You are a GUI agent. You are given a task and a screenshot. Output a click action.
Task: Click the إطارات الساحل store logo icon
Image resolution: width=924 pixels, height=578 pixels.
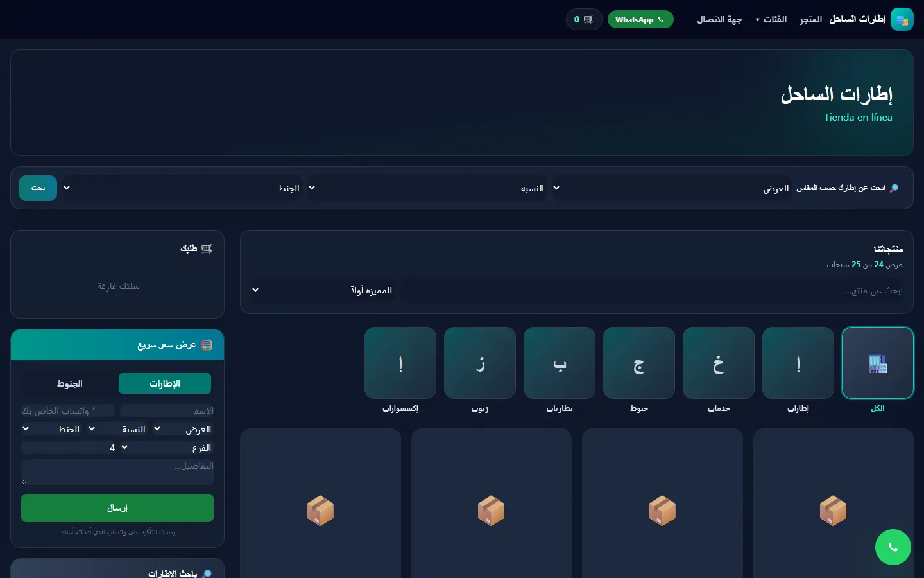pyautogui.click(x=902, y=19)
